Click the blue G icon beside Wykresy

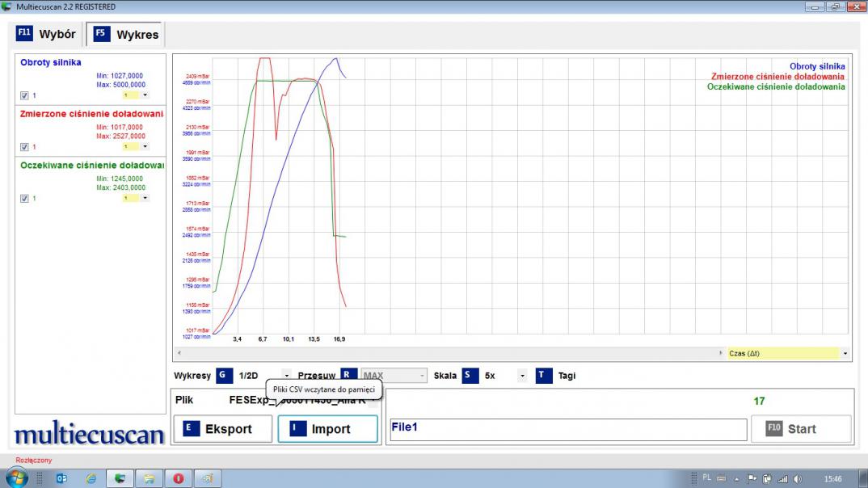pos(224,376)
